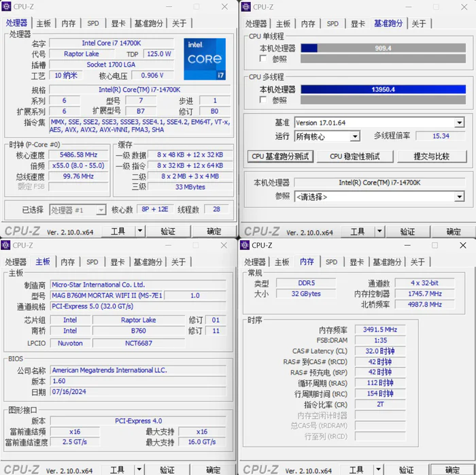Switch to 基准跑分 tab in processor window

[x=149, y=23]
